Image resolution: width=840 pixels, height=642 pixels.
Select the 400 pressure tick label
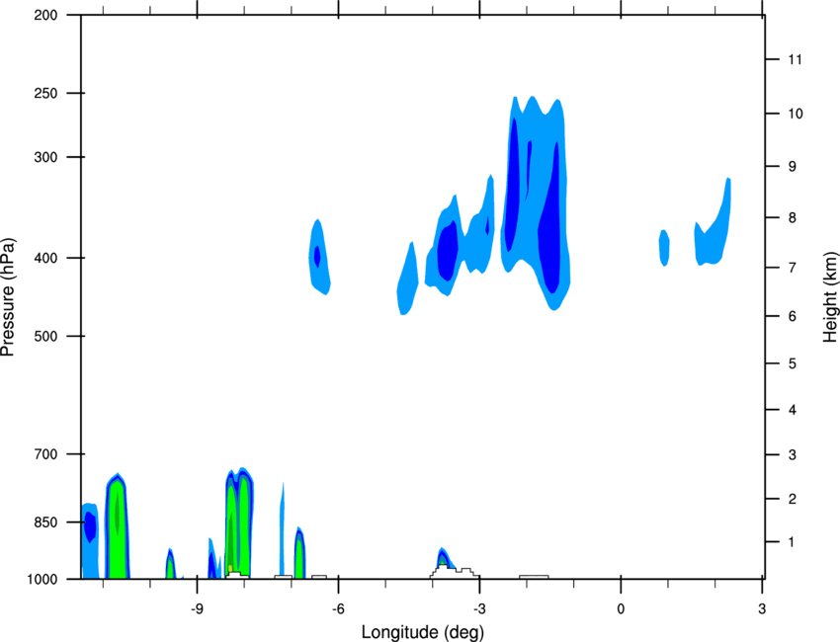pyautogui.click(x=45, y=258)
